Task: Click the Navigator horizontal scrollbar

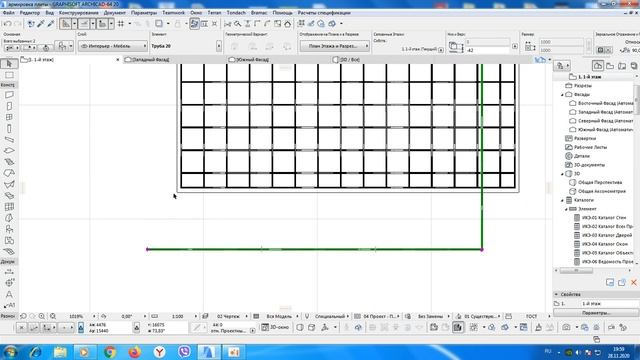Action: click(576, 271)
